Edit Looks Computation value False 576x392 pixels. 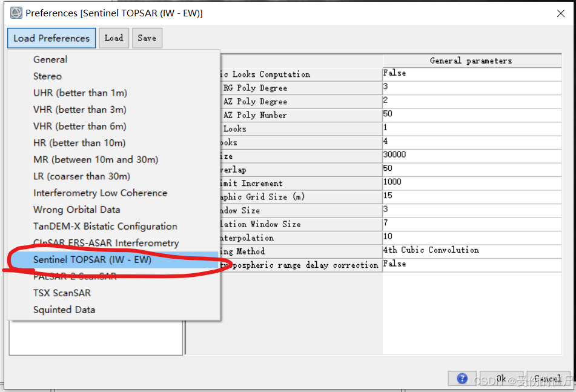(472, 74)
